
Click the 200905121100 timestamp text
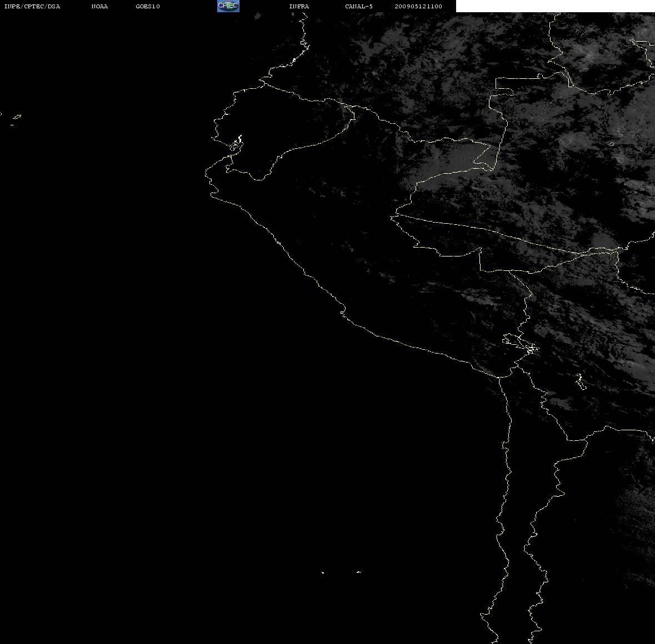click(x=418, y=6)
